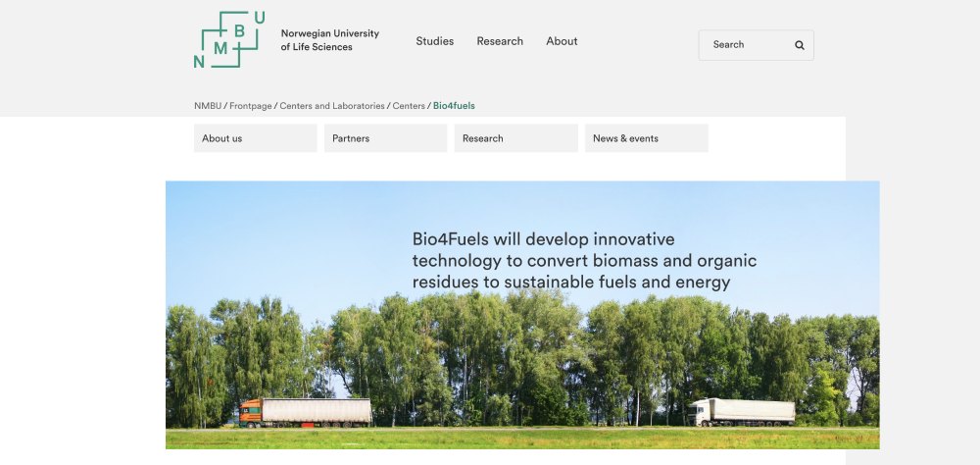Open the Studies menu in top navigation
Image resolution: width=980 pixels, height=465 pixels.
(x=434, y=41)
